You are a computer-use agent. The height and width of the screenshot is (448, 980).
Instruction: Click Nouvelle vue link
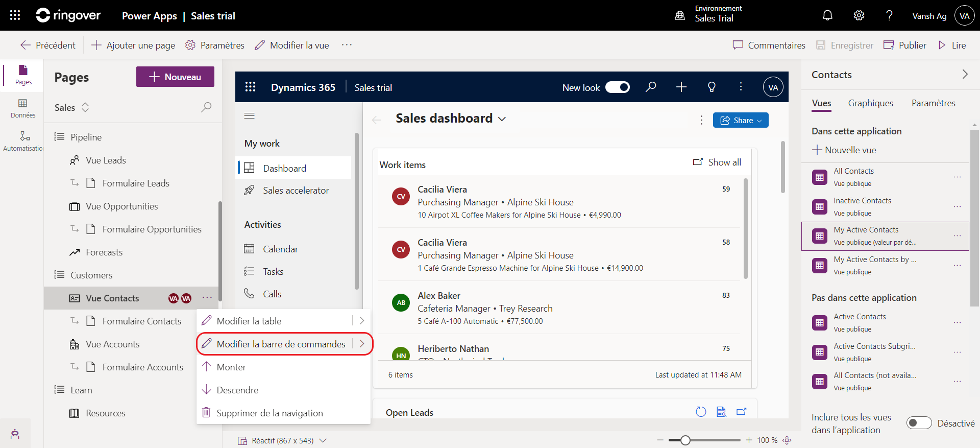[x=844, y=150]
